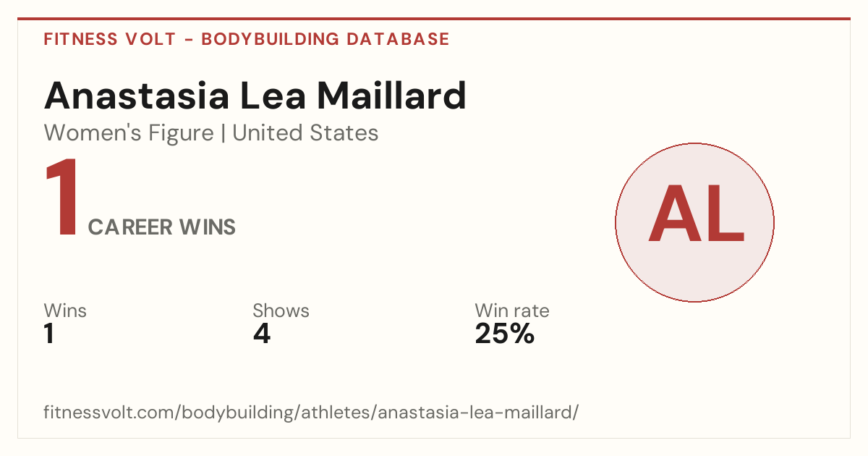Screen dimensions: 868x456
Task: Click the red top border line
Action: click(434, 19)
